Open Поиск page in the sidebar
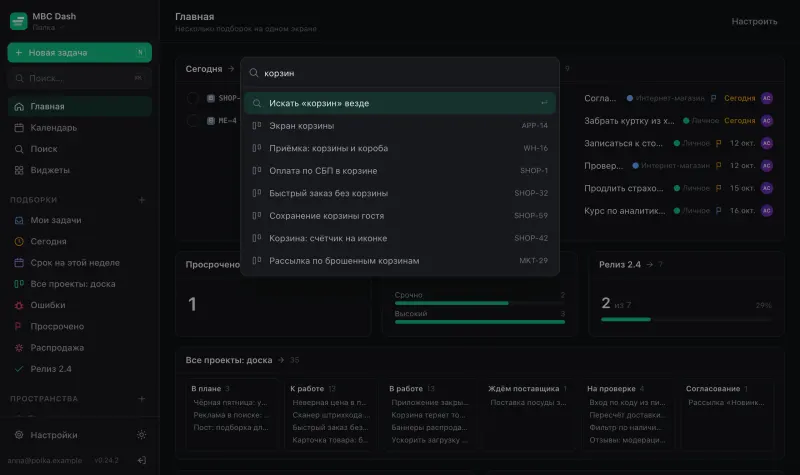 pyautogui.click(x=80, y=149)
